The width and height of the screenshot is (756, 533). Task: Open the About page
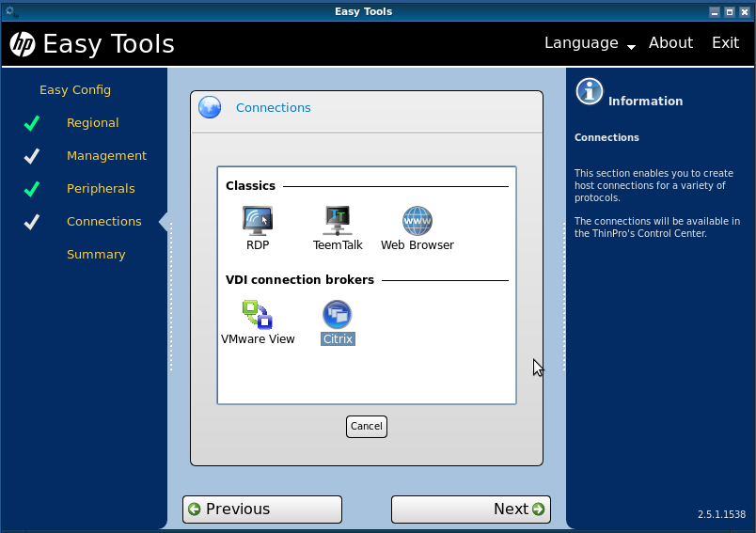click(670, 43)
